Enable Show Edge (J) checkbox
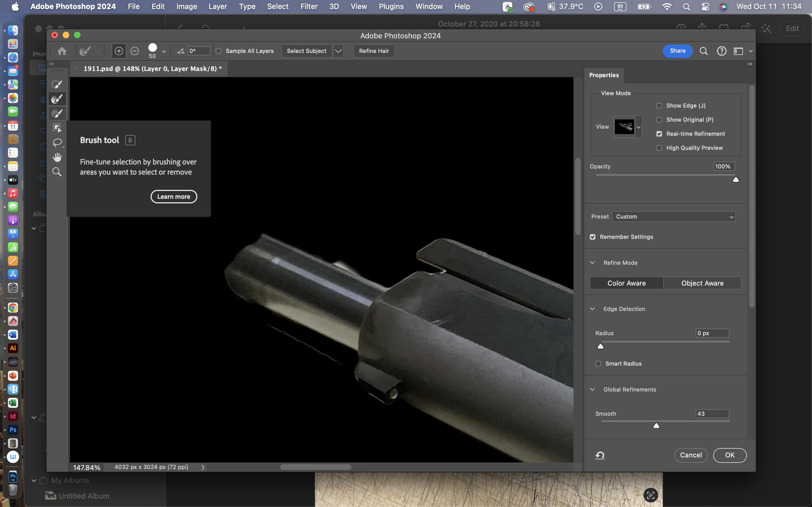 pos(659,106)
